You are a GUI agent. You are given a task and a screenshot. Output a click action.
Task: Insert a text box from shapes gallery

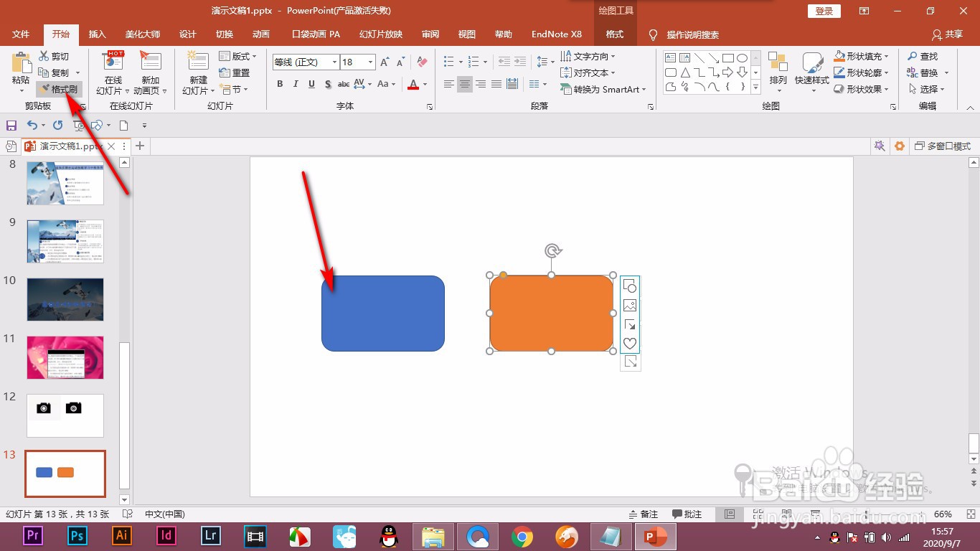(x=671, y=57)
